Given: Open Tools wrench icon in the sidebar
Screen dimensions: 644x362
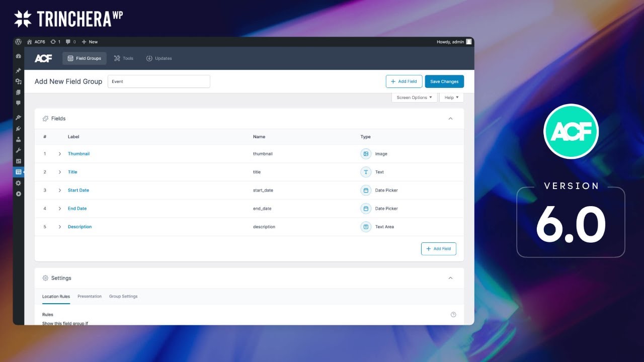Looking at the screenshot, I should [19, 150].
